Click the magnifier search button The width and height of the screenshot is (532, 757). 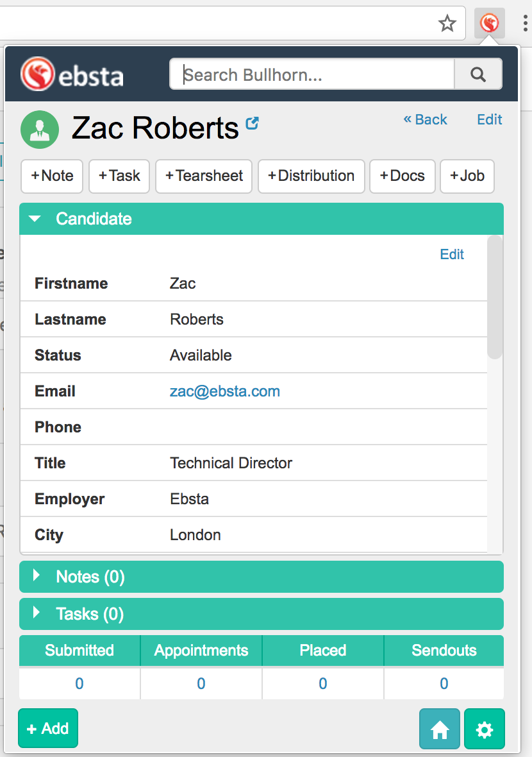478,74
